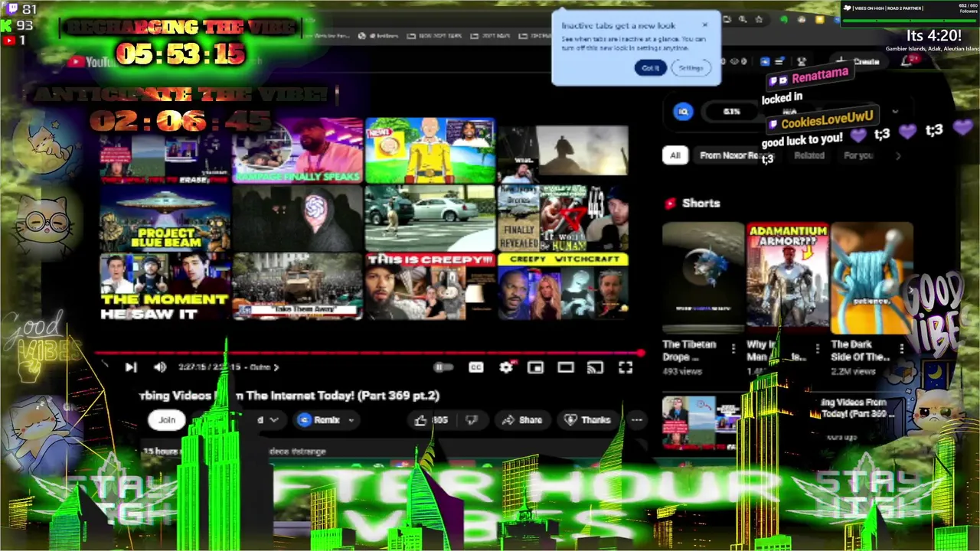The width and height of the screenshot is (980, 551).
Task: Click Got it in the popup
Action: click(x=650, y=68)
